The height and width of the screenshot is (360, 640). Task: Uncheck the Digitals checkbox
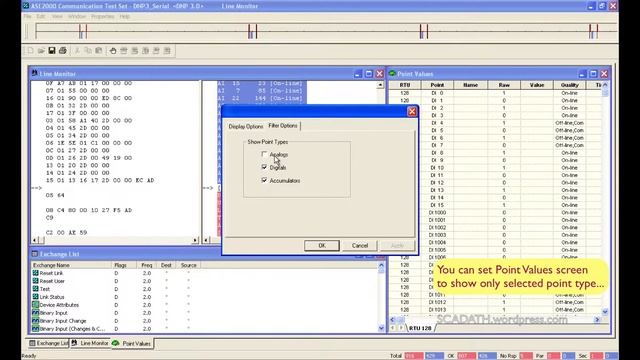point(264,167)
